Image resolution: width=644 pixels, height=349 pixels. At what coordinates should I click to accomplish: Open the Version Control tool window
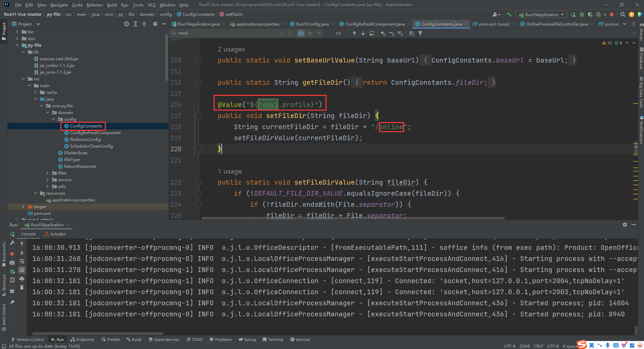(28, 340)
